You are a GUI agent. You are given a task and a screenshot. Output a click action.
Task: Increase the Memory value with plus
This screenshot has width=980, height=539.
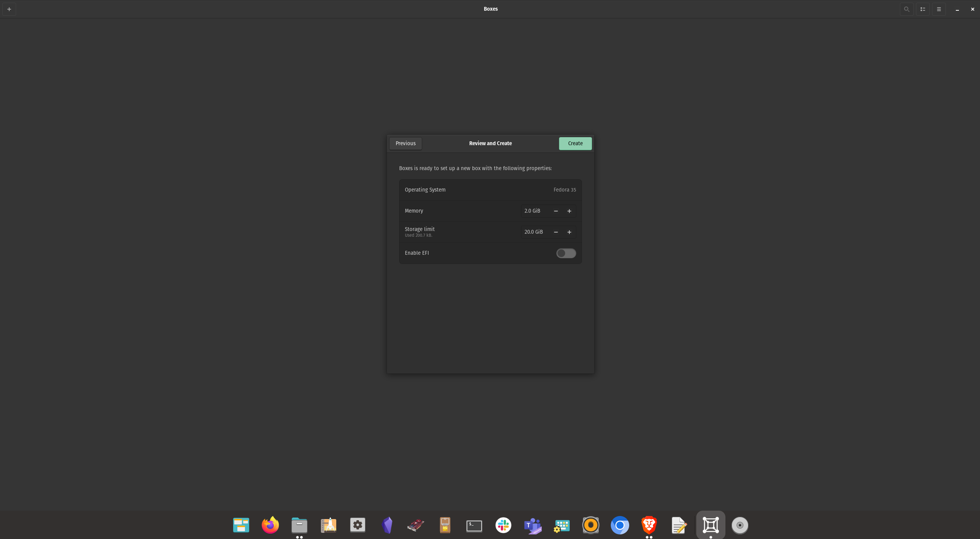click(569, 211)
